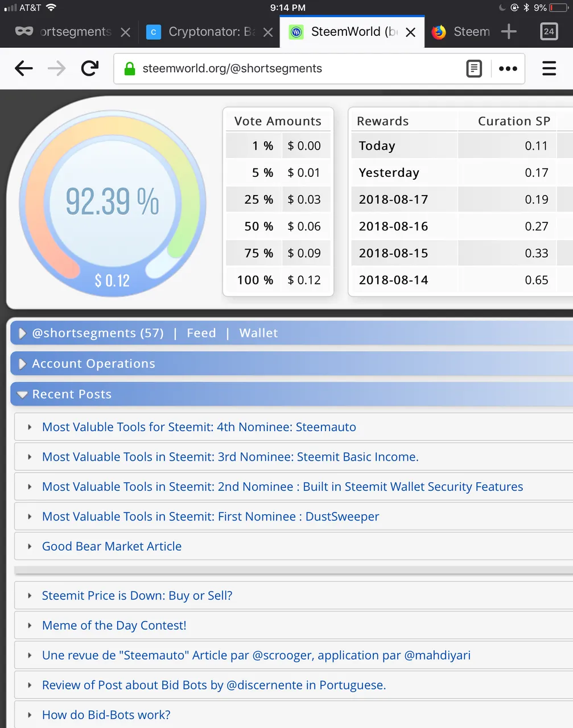This screenshot has width=573, height=728.
Task: Select the 75 % vote amount row
Action: [x=278, y=253]
